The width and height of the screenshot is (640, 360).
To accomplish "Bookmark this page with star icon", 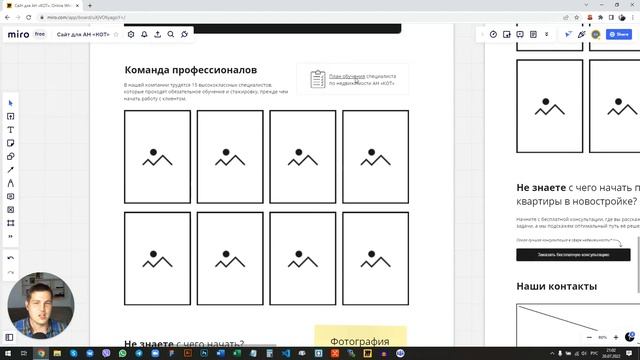I will click(577, 18).
